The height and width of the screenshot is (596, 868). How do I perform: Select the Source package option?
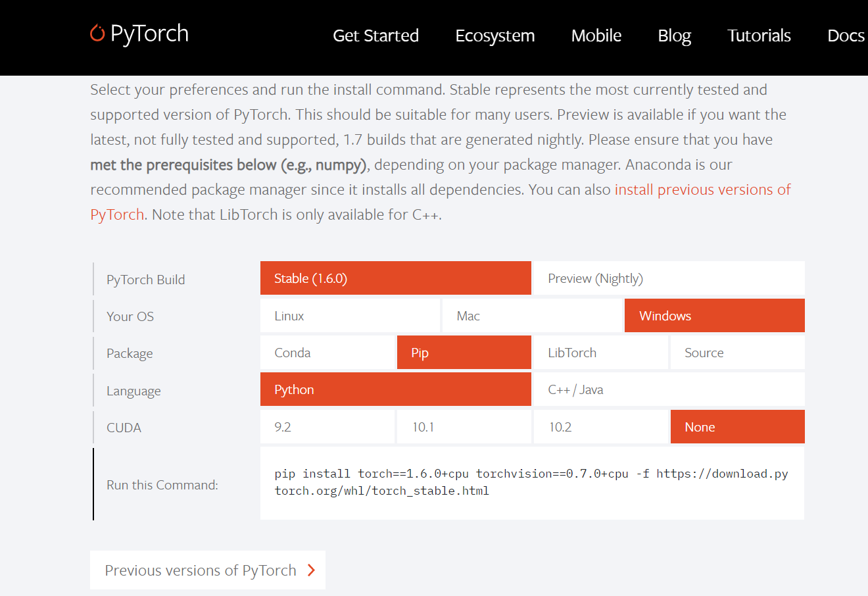coord(738,353)
